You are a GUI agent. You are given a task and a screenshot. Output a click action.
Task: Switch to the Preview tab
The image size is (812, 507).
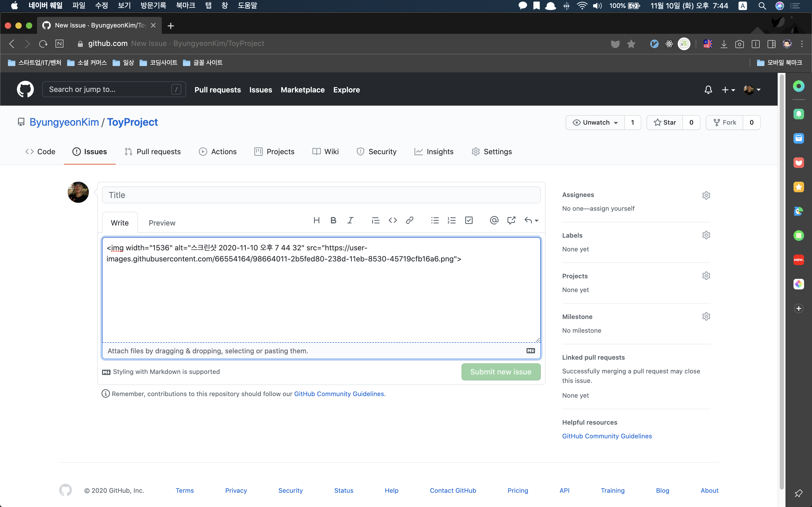pyautogui.click(x=162, y=223)
